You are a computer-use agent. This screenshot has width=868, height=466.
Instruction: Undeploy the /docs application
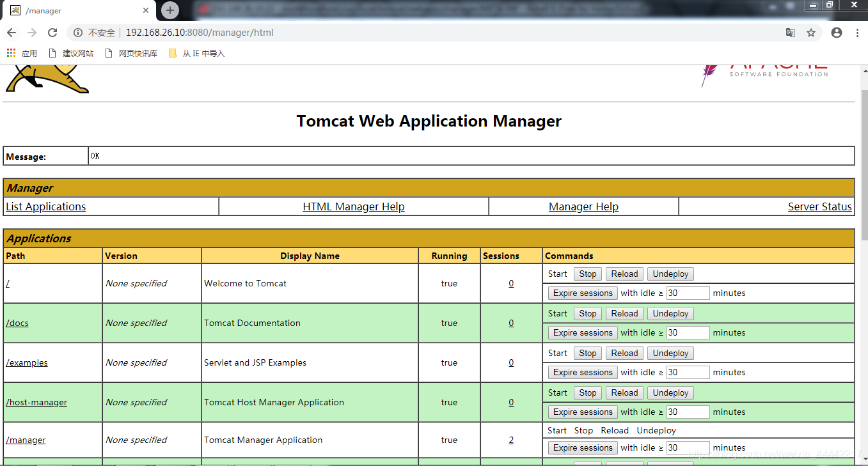click(x=670, y=313)
